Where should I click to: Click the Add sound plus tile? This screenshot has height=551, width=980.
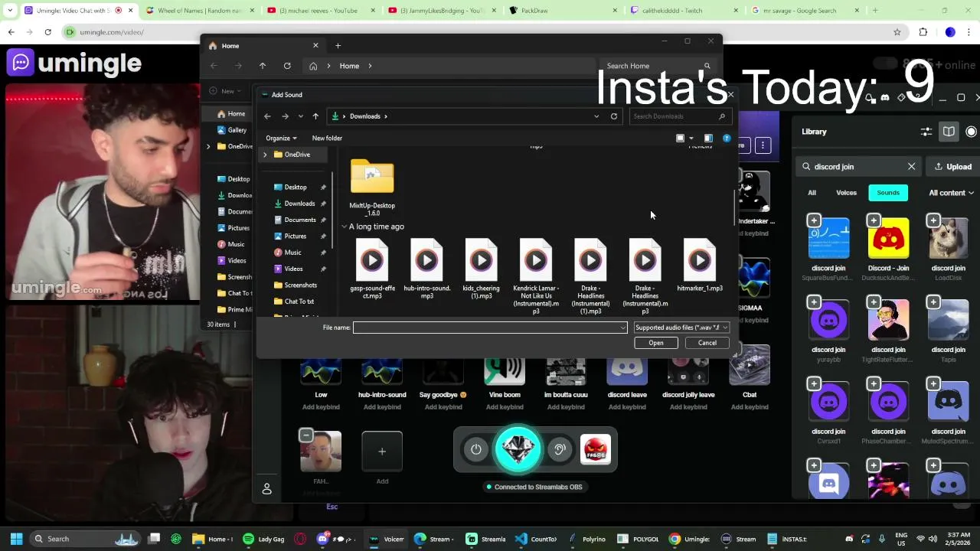click(x=382, y=452)
